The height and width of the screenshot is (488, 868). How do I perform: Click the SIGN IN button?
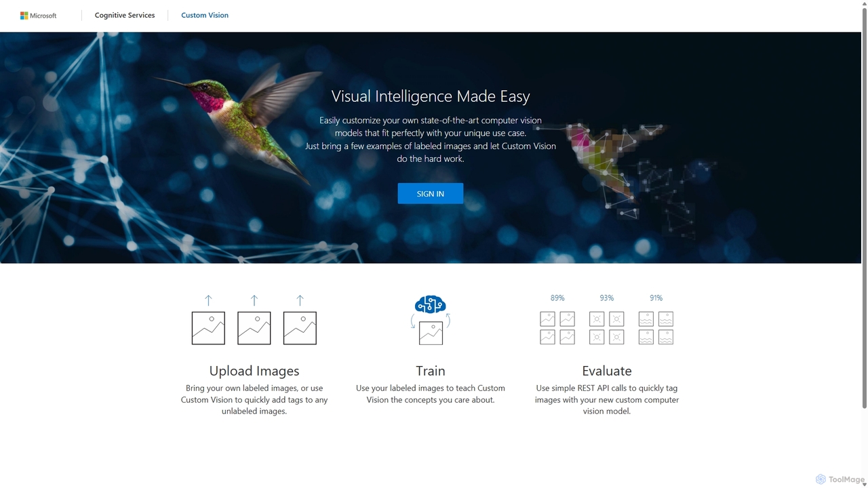(431, 194)
